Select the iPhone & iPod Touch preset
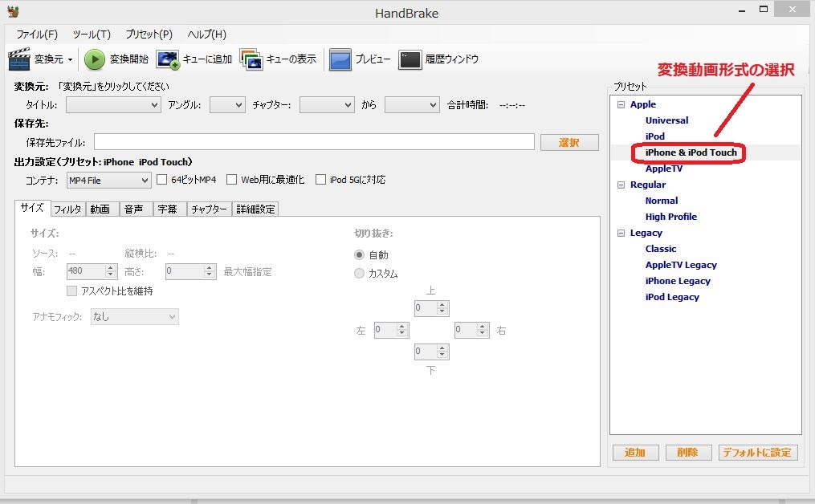The image size is (815, 504). coord(691,152)
